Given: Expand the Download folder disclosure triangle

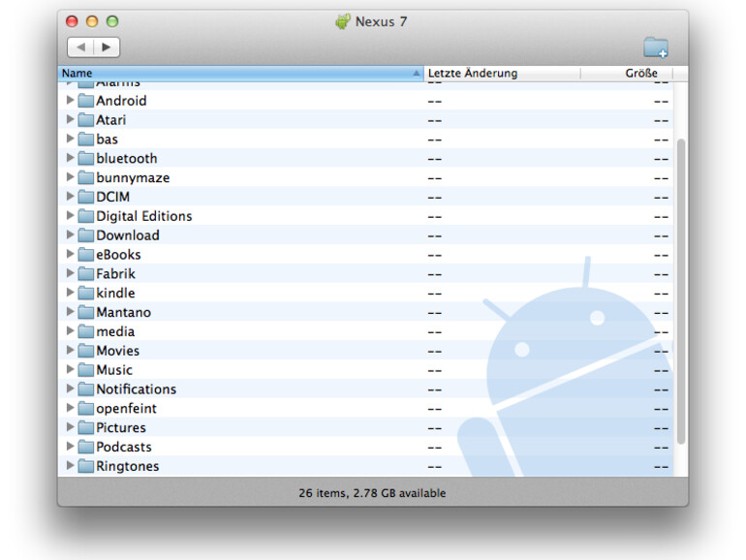Looking at the screenshot, I should (x=70, y=234).
